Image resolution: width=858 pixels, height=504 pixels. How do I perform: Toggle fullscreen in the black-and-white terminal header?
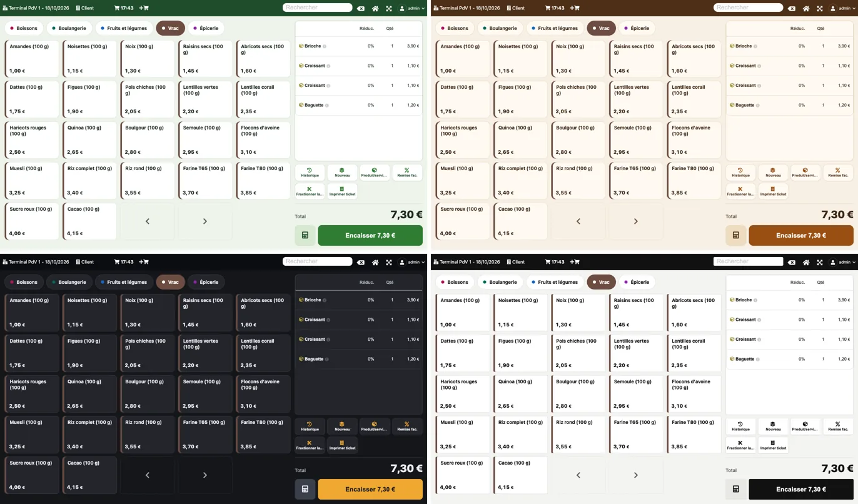pos(820,262)
